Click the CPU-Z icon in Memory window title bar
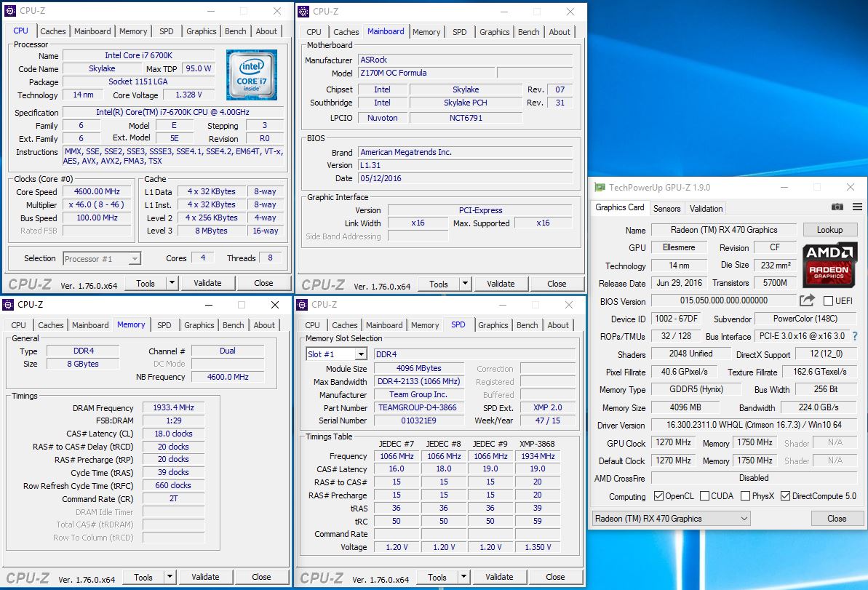 tap(8, 305)
